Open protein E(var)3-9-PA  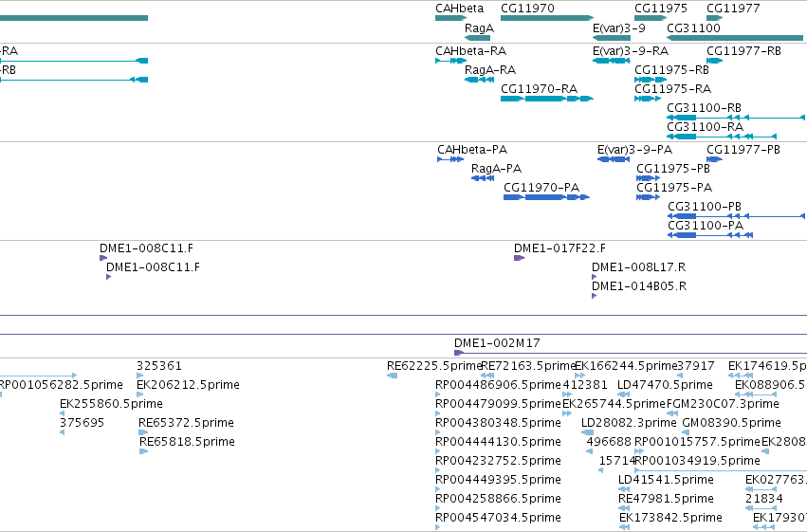(614, 159)
